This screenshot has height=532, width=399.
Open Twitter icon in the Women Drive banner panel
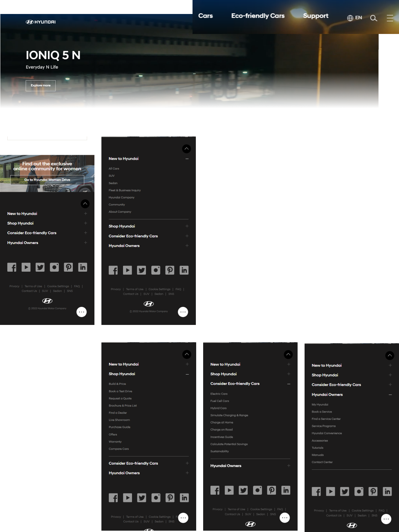[x=40, y=267]
